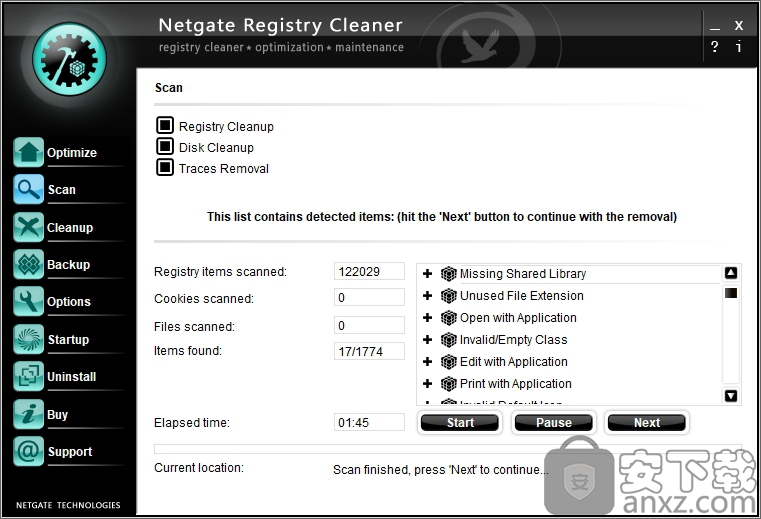Toggle the Traces Removal checkbox
This screenshot has height=519, width=761.
tap(165, 167)
